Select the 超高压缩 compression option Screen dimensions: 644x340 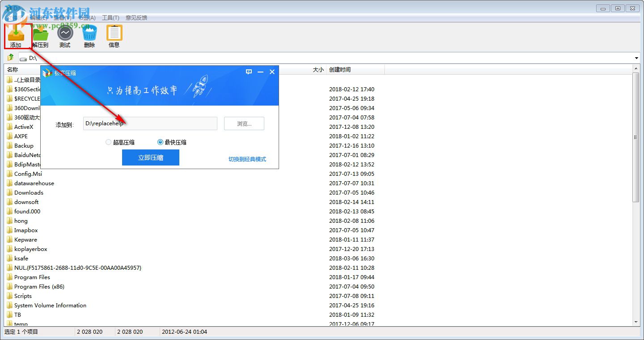108,142
